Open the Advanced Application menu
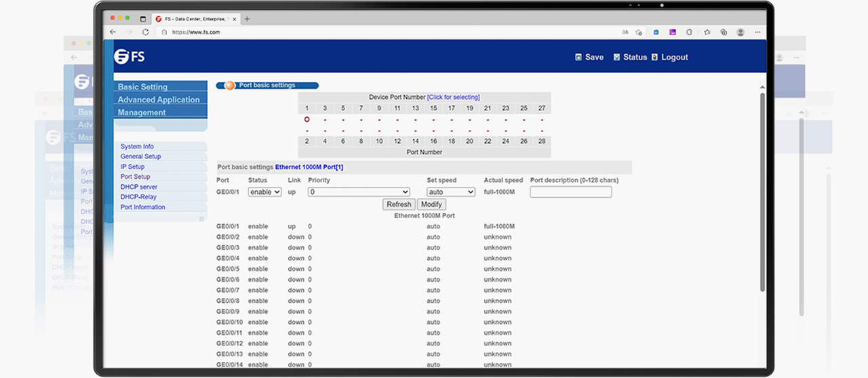 (159, 100)
